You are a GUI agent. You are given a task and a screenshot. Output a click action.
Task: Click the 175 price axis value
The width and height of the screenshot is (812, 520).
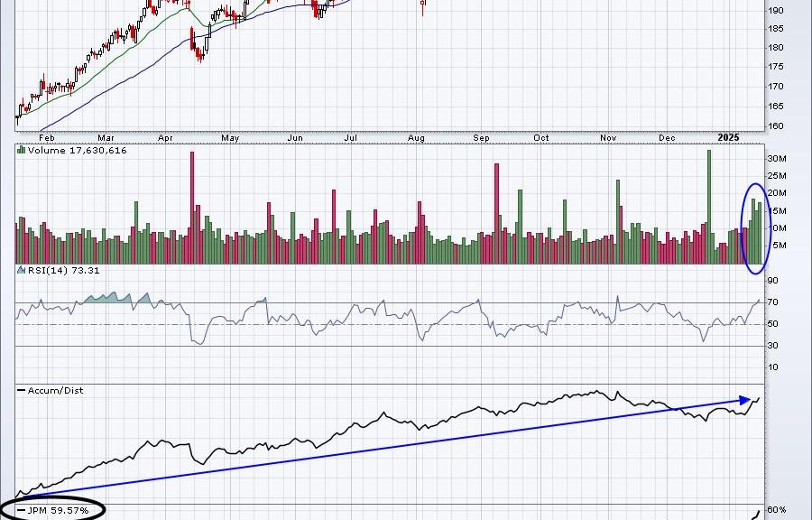click(x=776, y=67)
